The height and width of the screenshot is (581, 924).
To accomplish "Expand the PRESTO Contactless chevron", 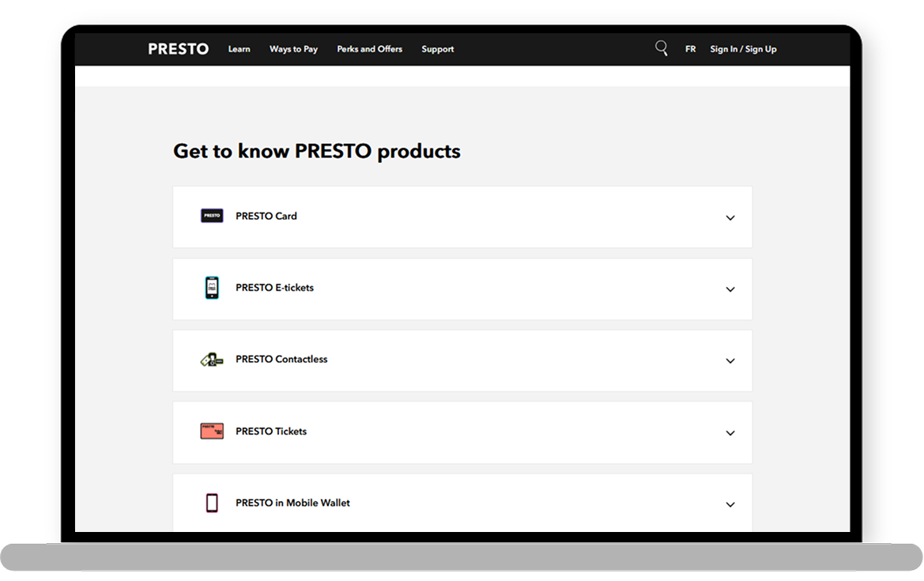I will 730,360.
